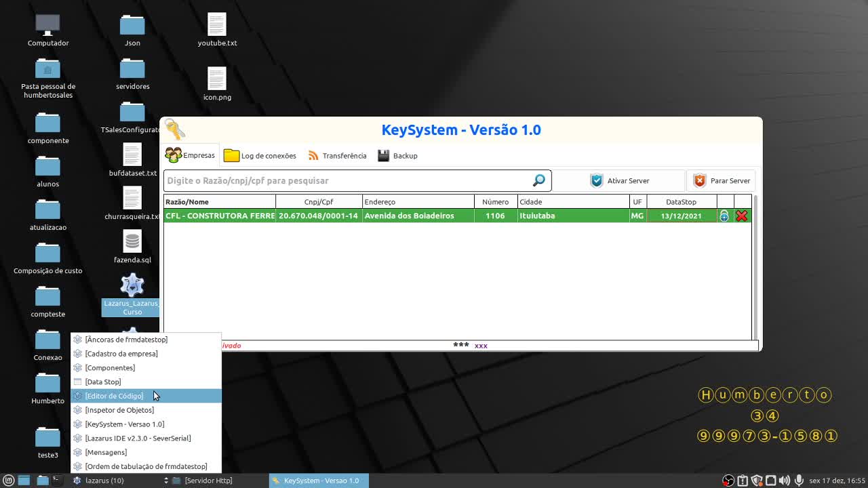Select [Ordem de tabulação de frmdatestop] entry

[x=146, y=466]
